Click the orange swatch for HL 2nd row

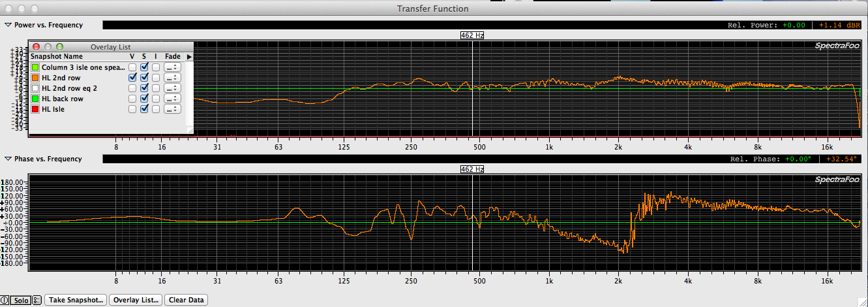click(x=35, y=78)
